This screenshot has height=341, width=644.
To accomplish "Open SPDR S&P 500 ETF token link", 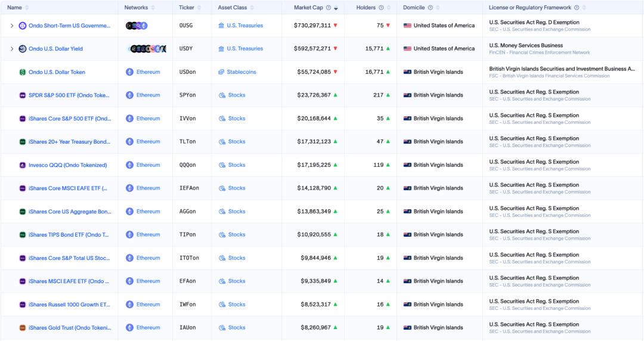I will pos(69,95).
